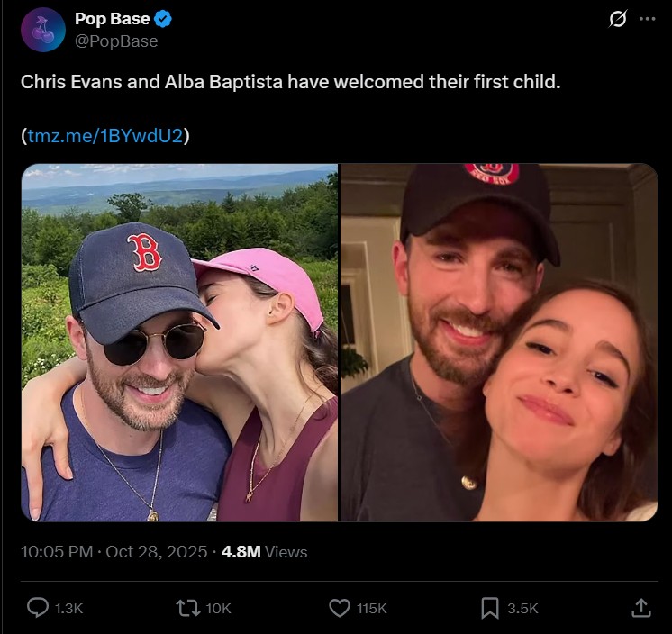Viewport: 672px width, 634px height.
Task: Click the share post icon
Action: pos(640,609)
